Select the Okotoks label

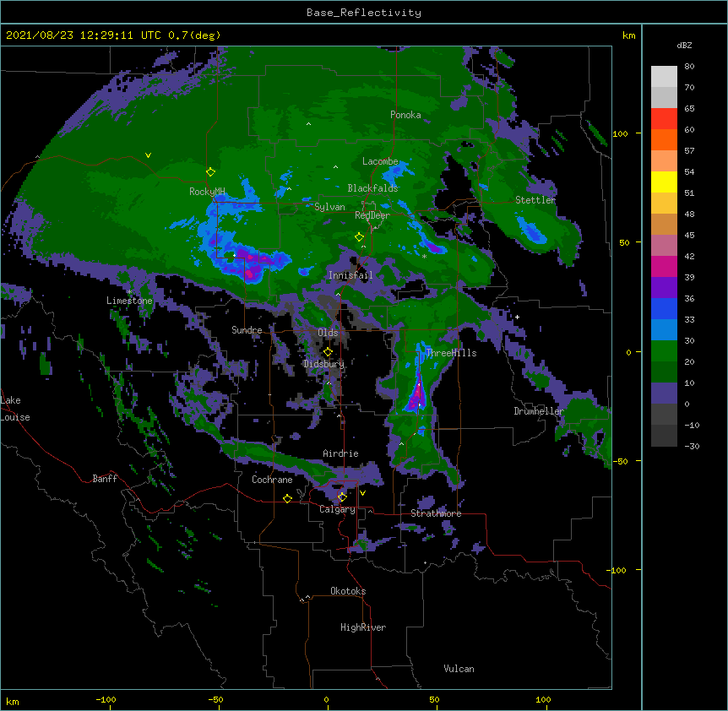tap(348, 591)
